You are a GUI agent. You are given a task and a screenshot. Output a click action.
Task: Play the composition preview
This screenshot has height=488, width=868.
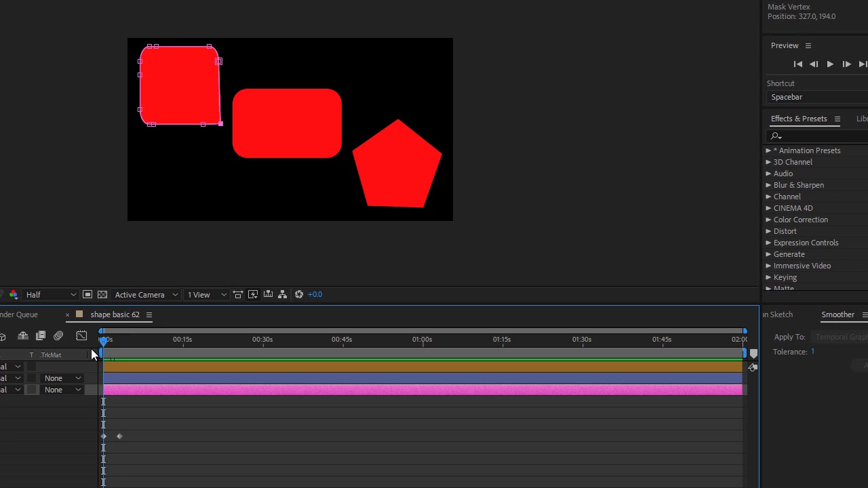830,64
